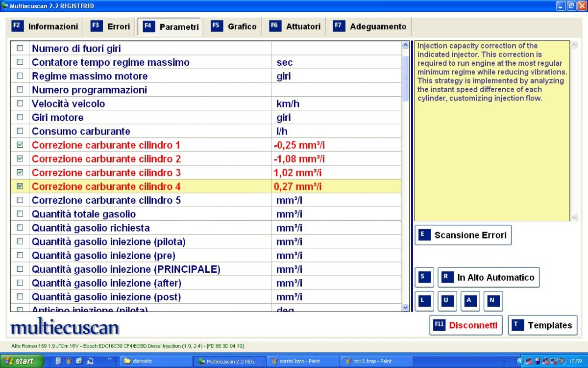Click the red Disconnetti button

[465, 325]
